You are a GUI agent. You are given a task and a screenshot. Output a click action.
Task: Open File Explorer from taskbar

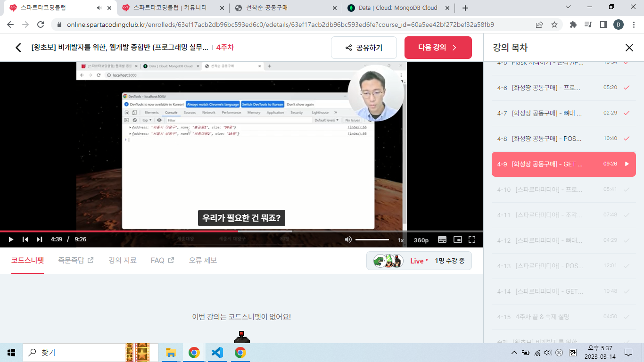[x=171, y=353]
